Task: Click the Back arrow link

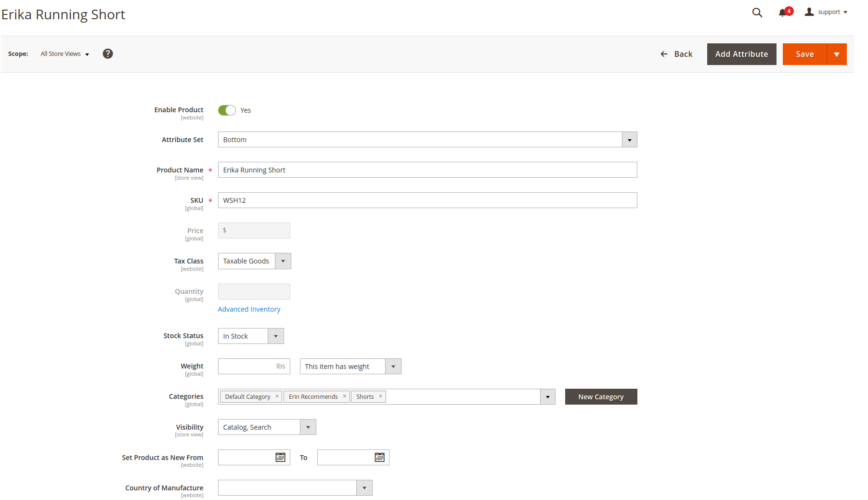Action: click(x=676, y=54)
